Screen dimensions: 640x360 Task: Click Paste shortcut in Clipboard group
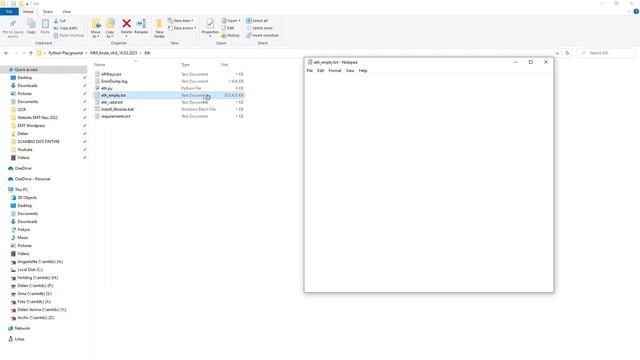pyautogui.click(x=69, y=35)
